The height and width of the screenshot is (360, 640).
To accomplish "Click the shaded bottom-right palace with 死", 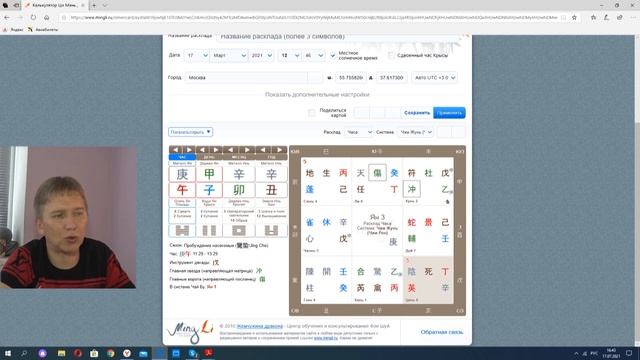I will [428, 280].
